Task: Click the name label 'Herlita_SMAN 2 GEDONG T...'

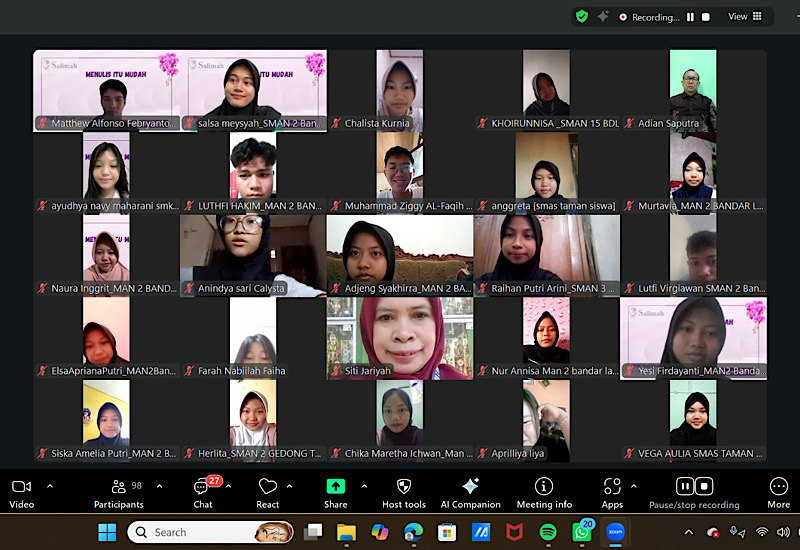Action: pos(260,454)
